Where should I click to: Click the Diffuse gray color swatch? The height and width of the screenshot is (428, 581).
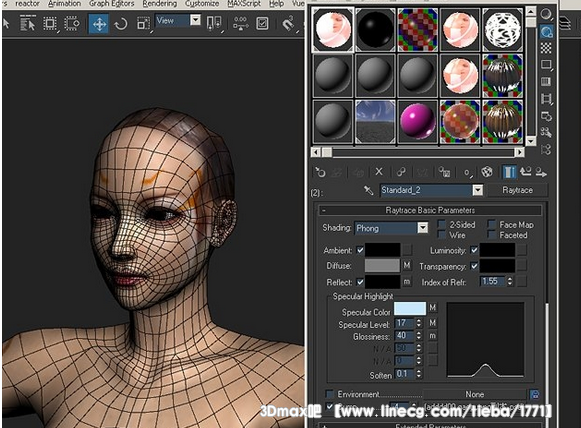pos(382,265)
